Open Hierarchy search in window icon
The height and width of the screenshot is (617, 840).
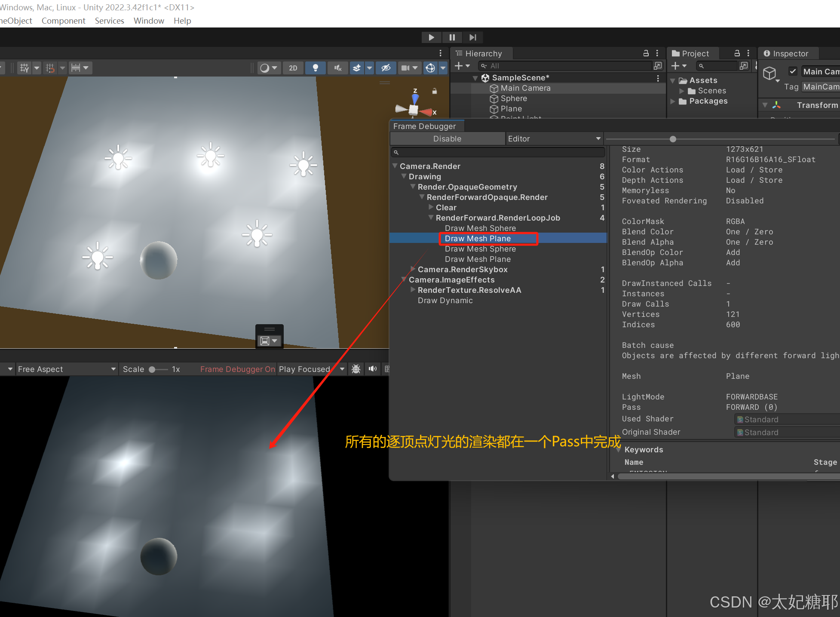(x=658, y=66)
